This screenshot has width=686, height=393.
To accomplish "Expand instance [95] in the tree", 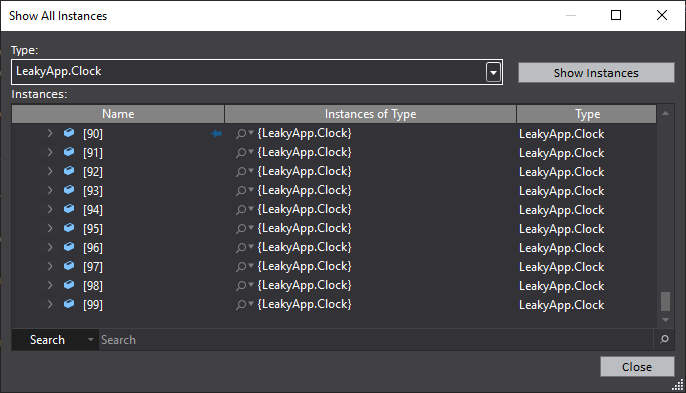I will coord(50,228).
